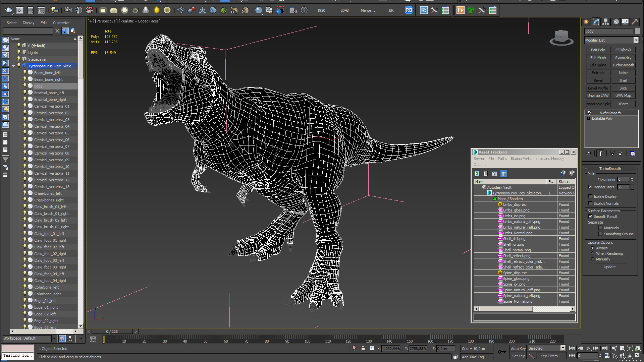Image resolution: width=644 pixels, height=362 pixels.
Task: Open the Hierarchy tab in command panel
Action: (606, 22)
